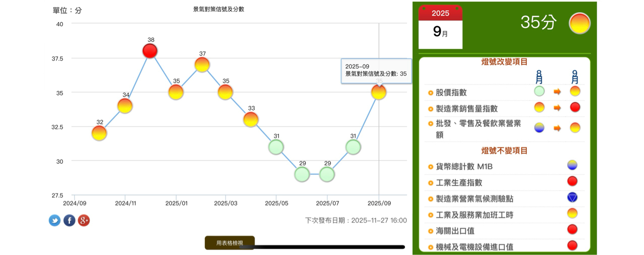This screenshot has height=255, width=644.
Task: Select the 2025/03 data point valued 35
Action: click(225, 92)
